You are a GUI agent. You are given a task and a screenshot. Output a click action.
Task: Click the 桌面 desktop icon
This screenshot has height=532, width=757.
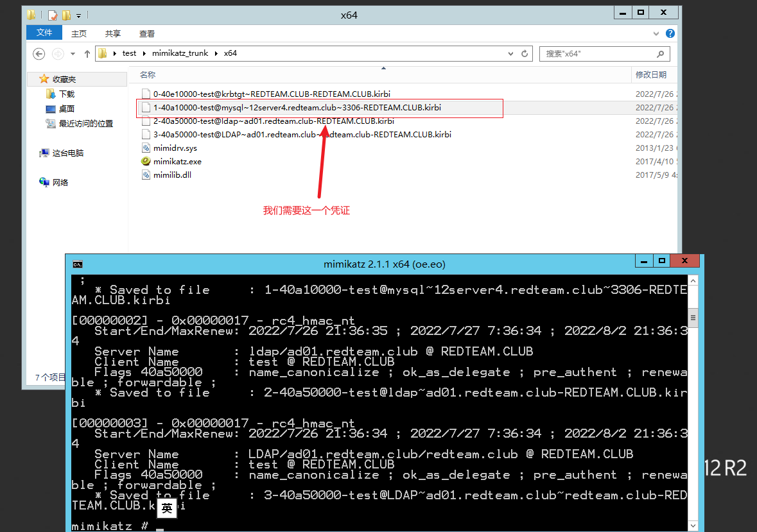51,109
